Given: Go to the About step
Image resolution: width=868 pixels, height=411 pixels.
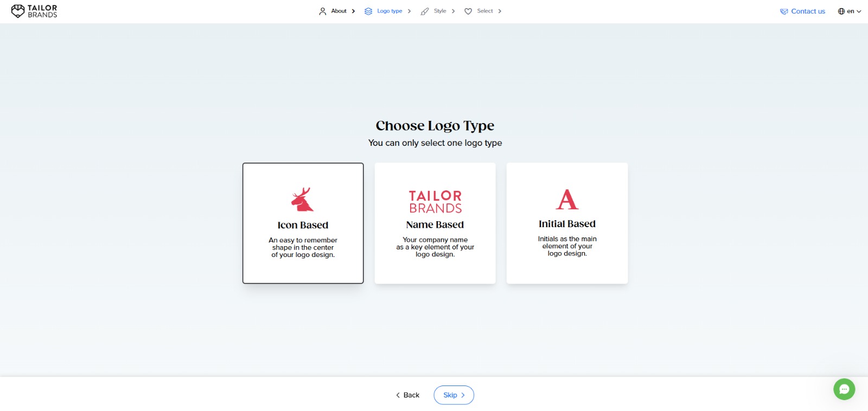Looking at the screenshot, I should [339, 11].
